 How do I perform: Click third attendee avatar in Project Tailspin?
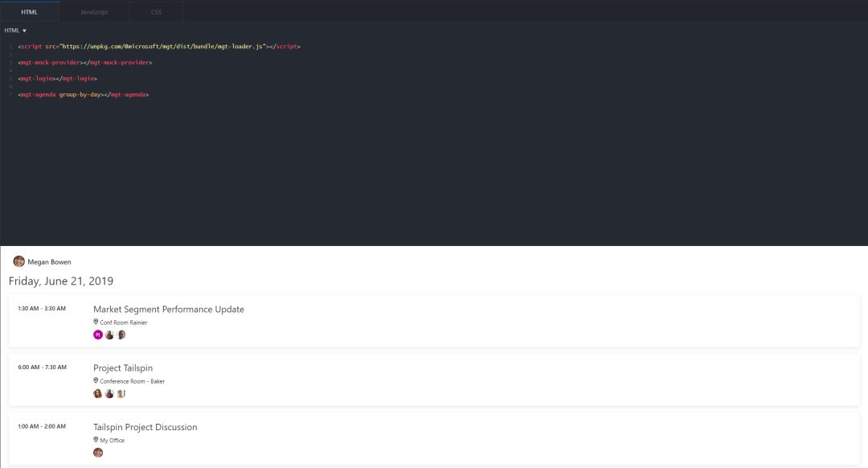[121, 394]
